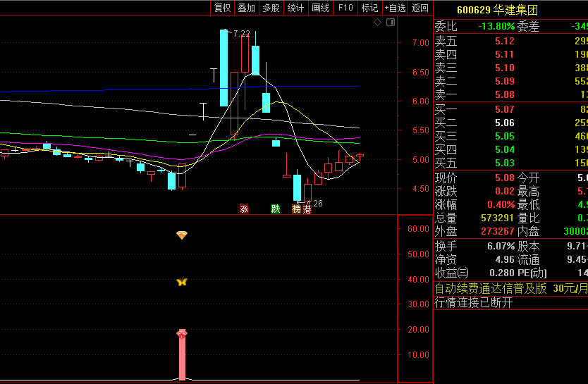The height and width of the screenshot is (384, 588).
Task: Click the 榜 marker below chart
Action: pos(297,209)
